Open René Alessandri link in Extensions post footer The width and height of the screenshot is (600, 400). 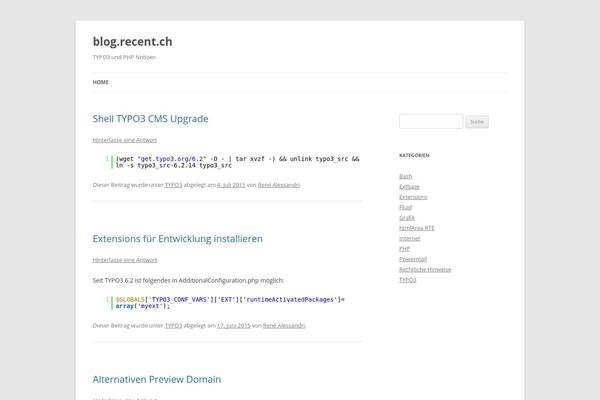[x=284, y=326]
